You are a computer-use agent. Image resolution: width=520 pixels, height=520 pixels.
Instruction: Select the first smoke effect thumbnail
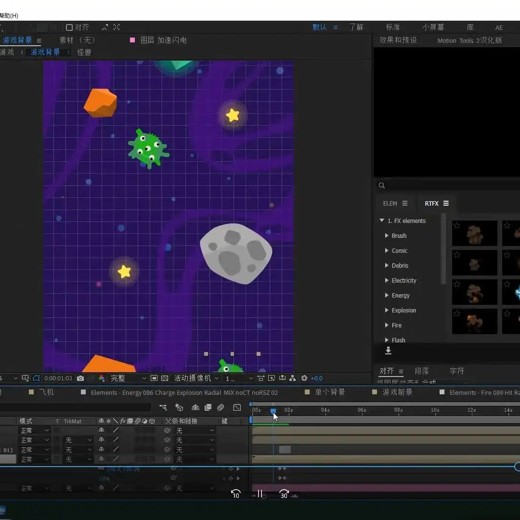[x=474, y=233]
